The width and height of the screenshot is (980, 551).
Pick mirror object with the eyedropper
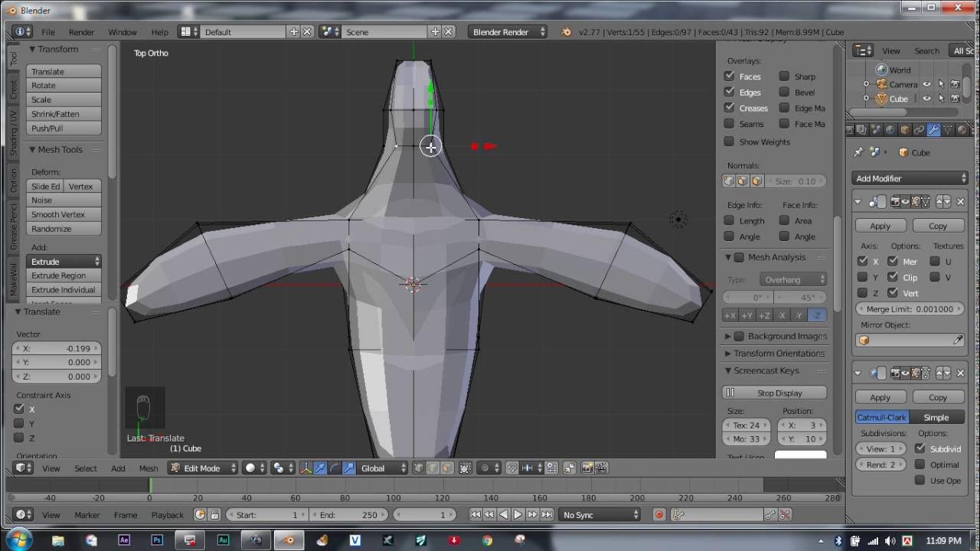pyautogui.click(x=958, y=341)
